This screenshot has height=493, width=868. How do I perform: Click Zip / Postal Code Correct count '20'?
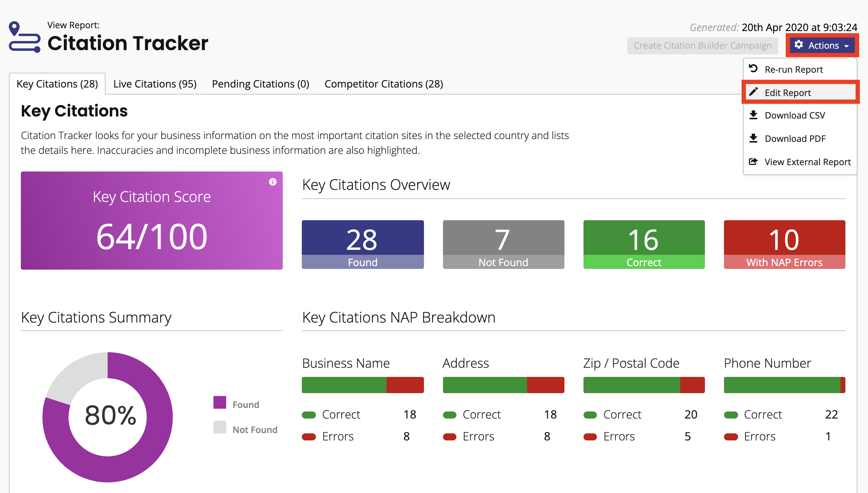[691, 414]
